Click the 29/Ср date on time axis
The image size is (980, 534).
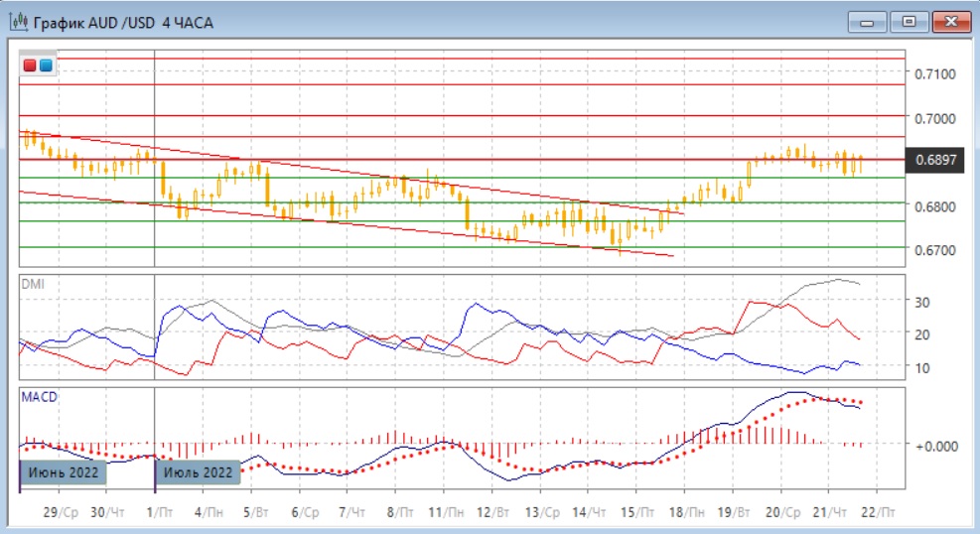tap(62, 511)
